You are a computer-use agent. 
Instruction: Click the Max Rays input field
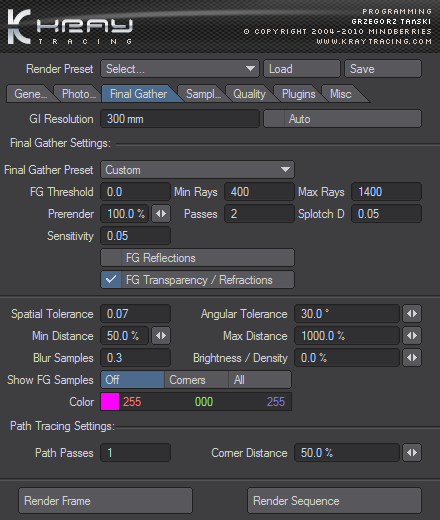[x=386, y=192]
